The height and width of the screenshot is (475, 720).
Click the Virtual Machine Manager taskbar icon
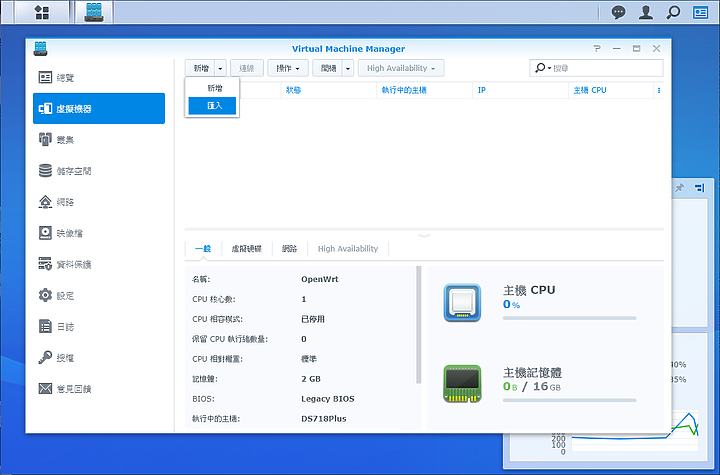[x=94, y=12]
